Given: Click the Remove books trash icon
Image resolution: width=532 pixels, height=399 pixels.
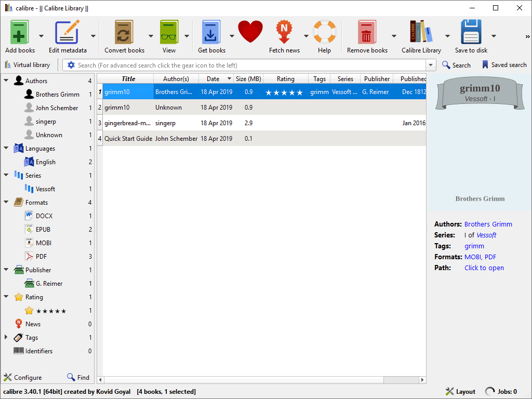Looking at the screenshot, I should 367,32.
